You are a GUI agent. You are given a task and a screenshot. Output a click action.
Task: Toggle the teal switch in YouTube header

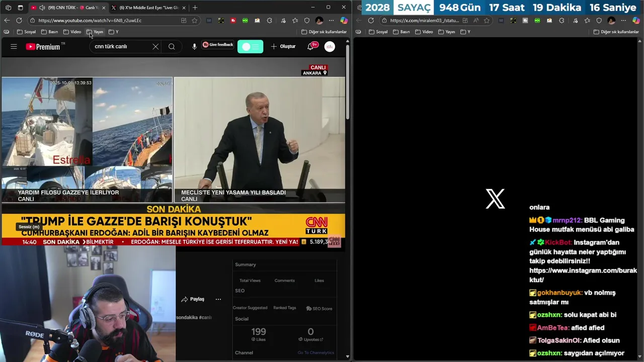[x=250, y=47]
